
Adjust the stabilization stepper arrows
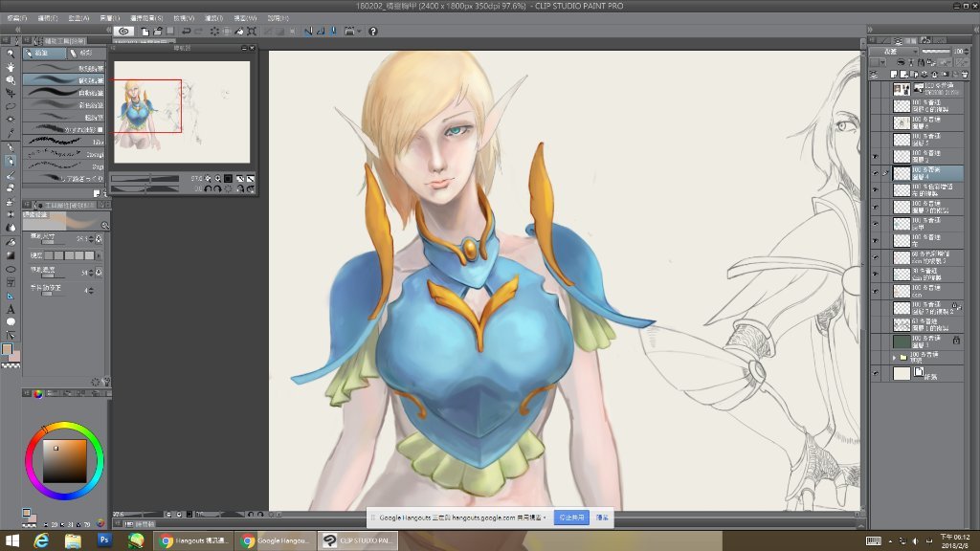pos(91,290)
